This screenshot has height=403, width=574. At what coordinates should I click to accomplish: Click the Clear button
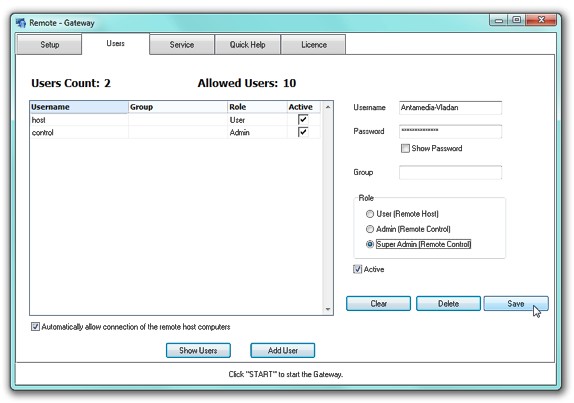(379, 303)
